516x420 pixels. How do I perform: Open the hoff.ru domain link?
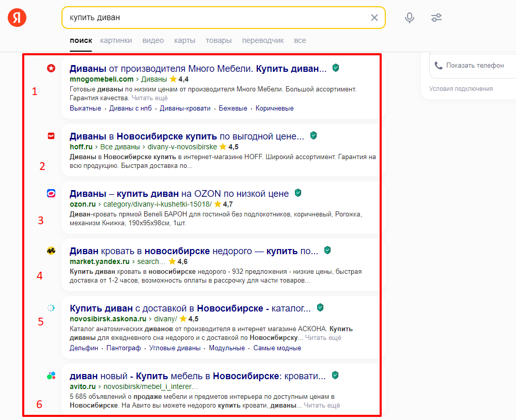(80, 147)
